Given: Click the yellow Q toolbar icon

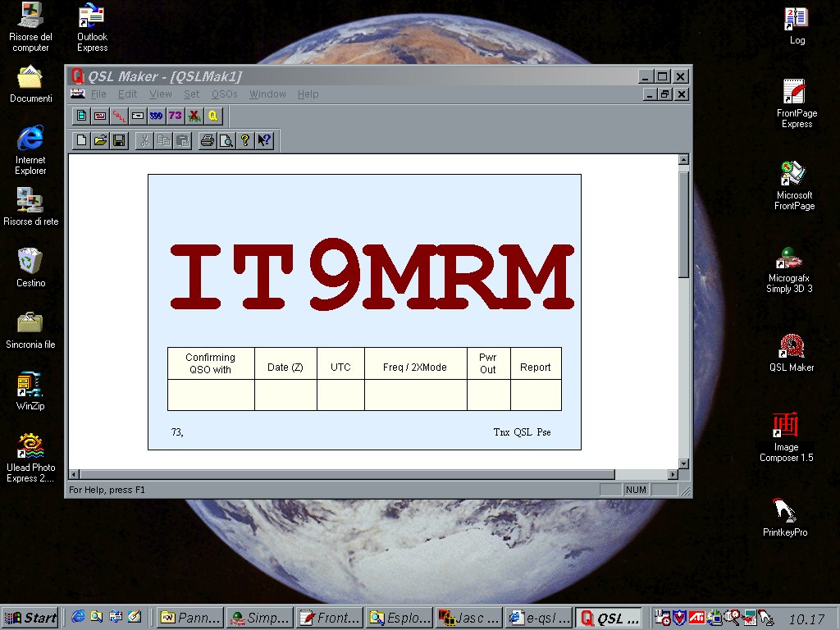Looking at the screenshot, I should tap(212, 116).
